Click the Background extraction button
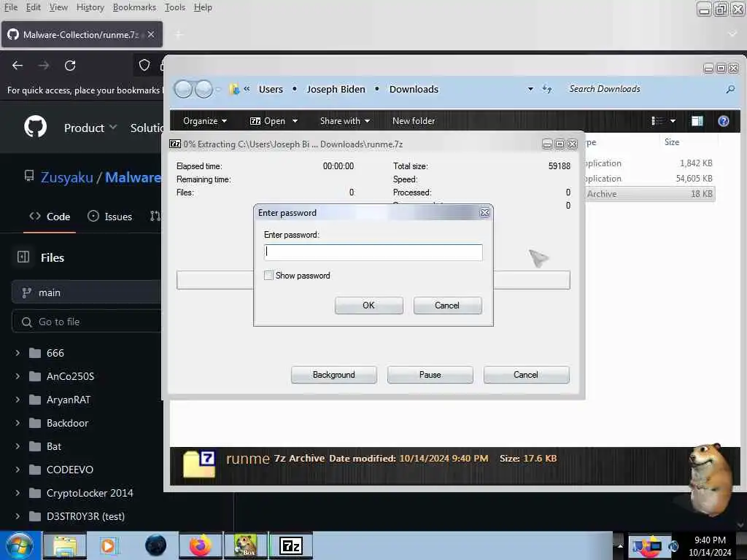Viewport: 747px width, 560px height. (334, 375)
